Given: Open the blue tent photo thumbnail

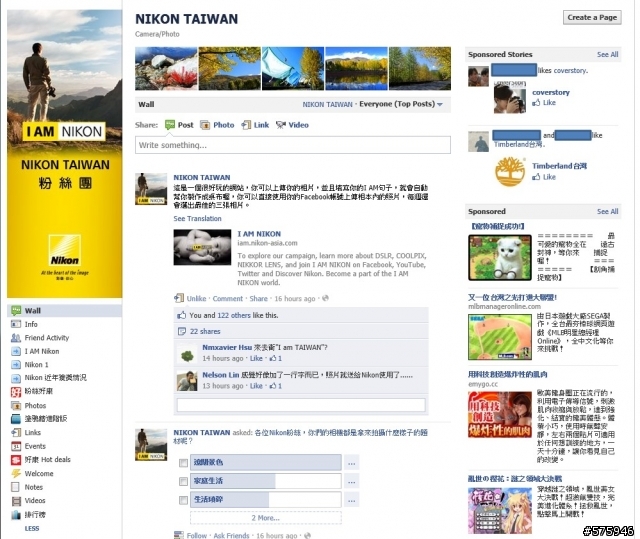Looking at the screenshot, I should point(293,68).
